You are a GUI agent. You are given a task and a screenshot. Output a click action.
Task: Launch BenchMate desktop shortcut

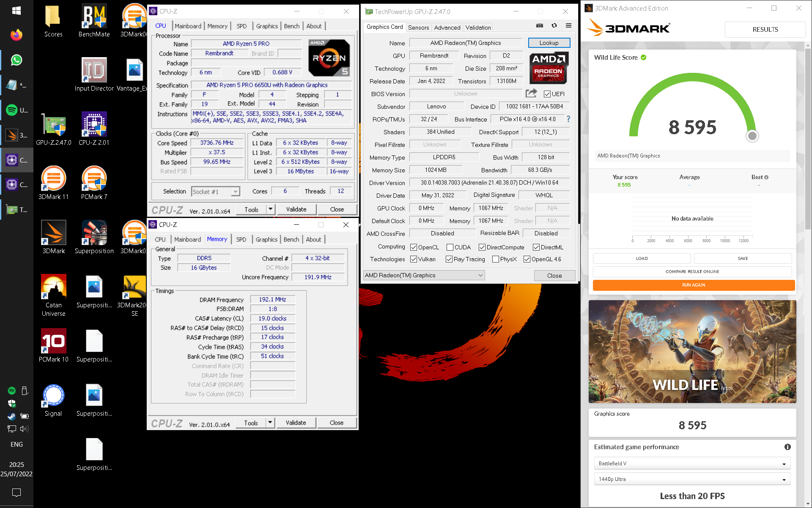(94, 21)
